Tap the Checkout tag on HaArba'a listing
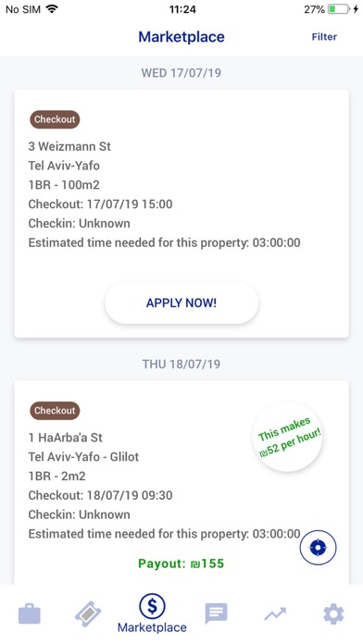This screenshot has height=644, width=363. coord(55,411)
